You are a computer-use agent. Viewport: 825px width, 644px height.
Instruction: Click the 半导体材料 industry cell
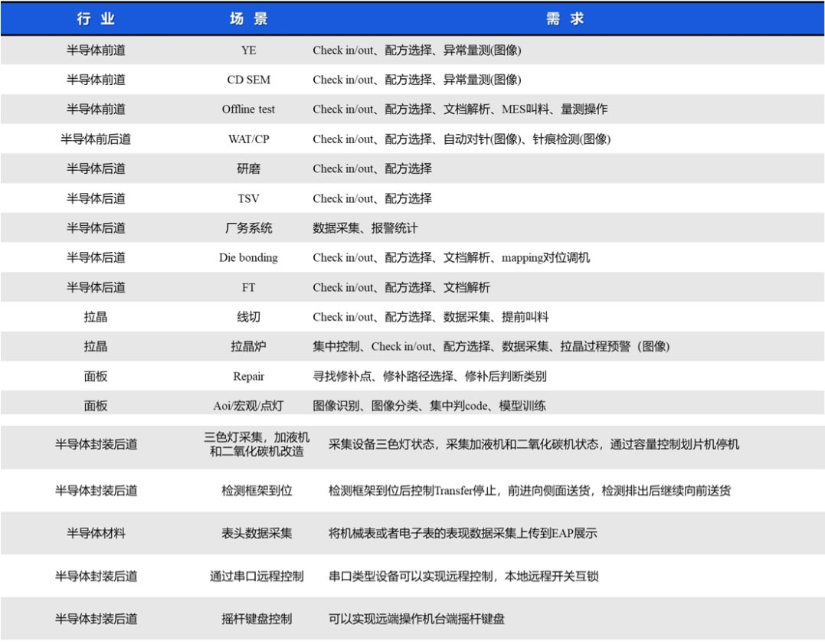click(x=96, y=533)
